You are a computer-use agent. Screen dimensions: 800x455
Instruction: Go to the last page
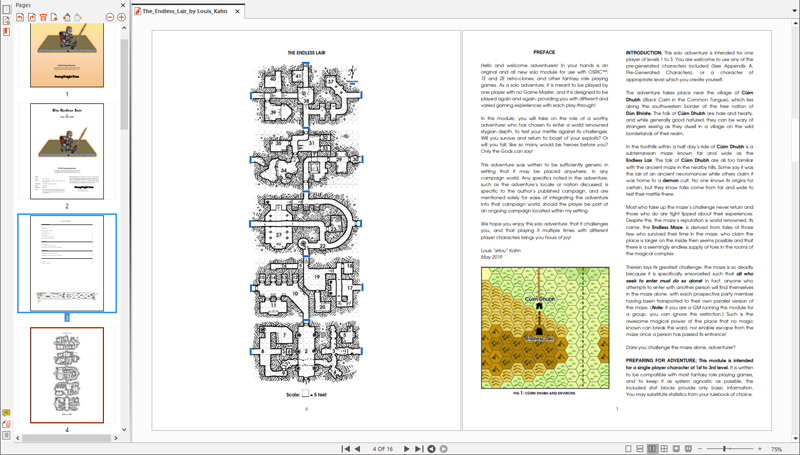tap(419, 449)
